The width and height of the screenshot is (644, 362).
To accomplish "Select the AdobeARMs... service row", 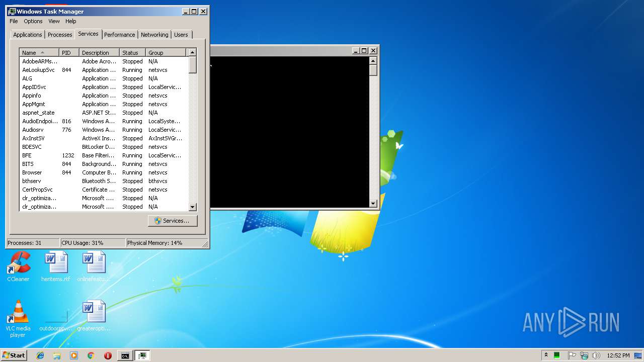I will tap(103, 61).
